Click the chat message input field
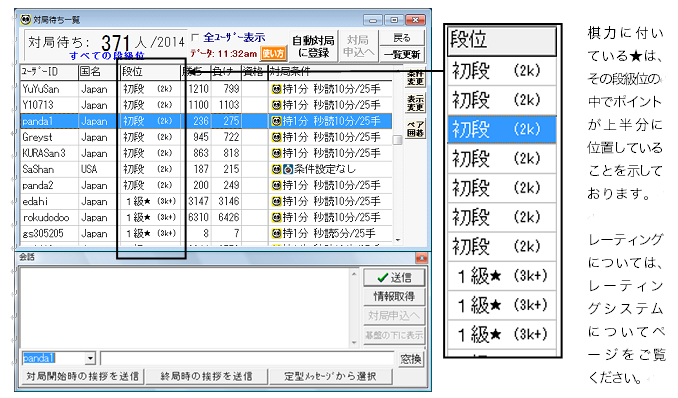The height and width of the screenshot is (398, 678). click(x=247, y=359)
